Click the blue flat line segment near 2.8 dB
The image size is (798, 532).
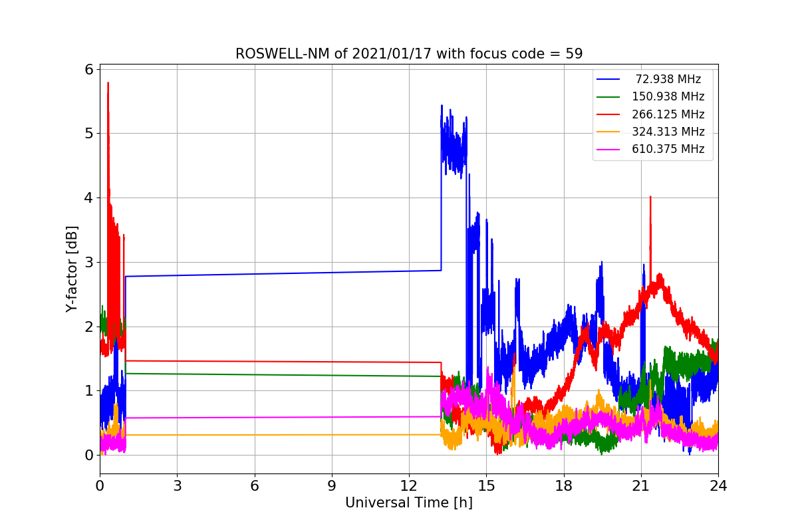283,273
